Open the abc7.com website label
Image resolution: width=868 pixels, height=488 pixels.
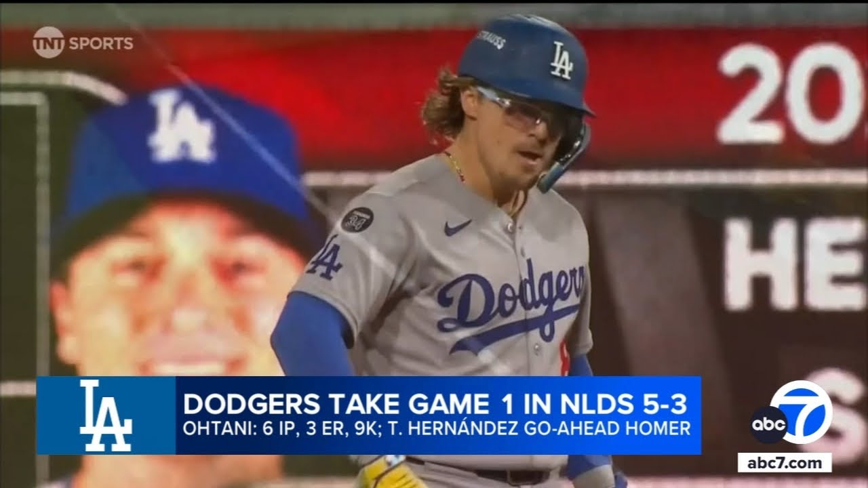[785, 463]
